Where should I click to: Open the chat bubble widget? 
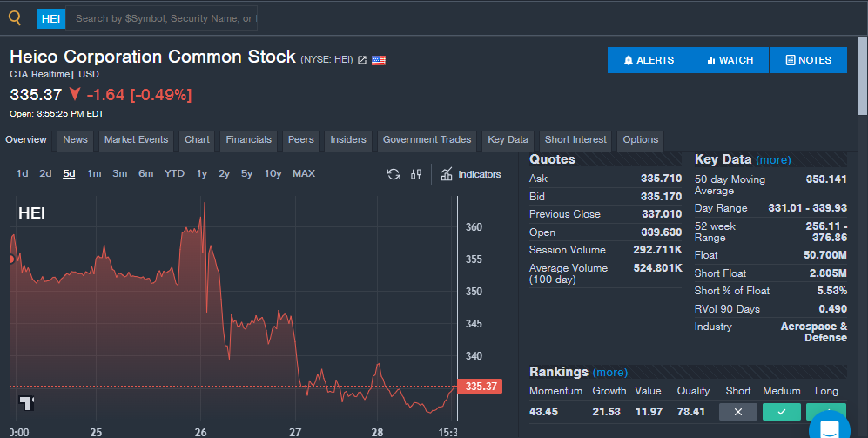830,427
